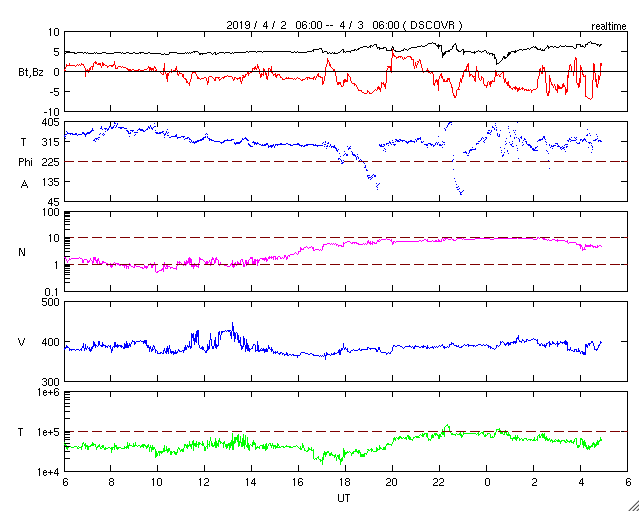
Task: Click the '1e+6' temperature tick label
Action: (50, 392)
